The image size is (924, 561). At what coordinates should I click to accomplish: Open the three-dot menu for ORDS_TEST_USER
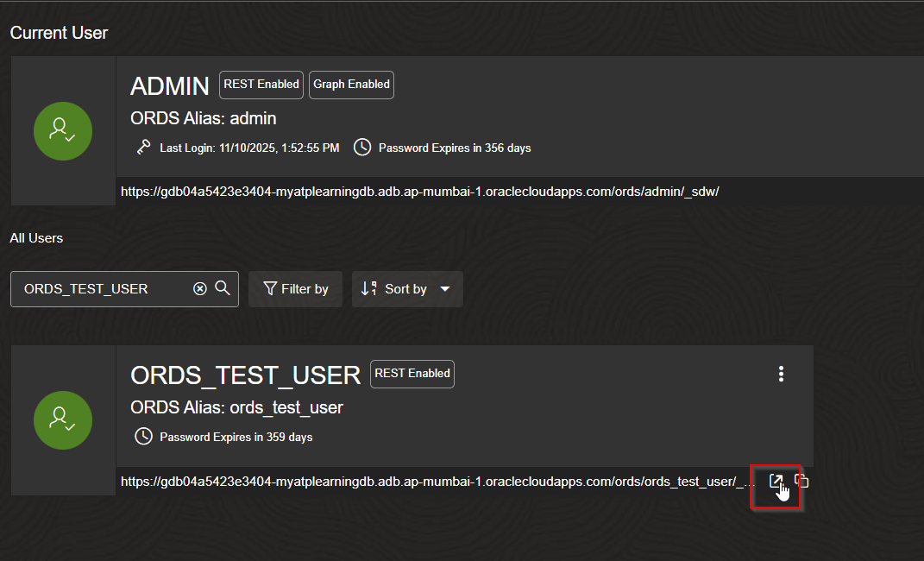point(781,374)
